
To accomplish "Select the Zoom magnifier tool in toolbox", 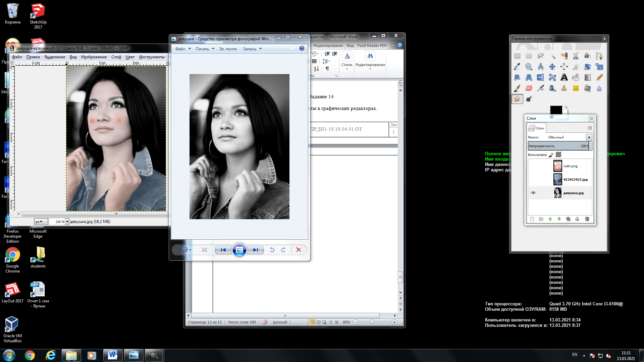I will click(529, 67).
